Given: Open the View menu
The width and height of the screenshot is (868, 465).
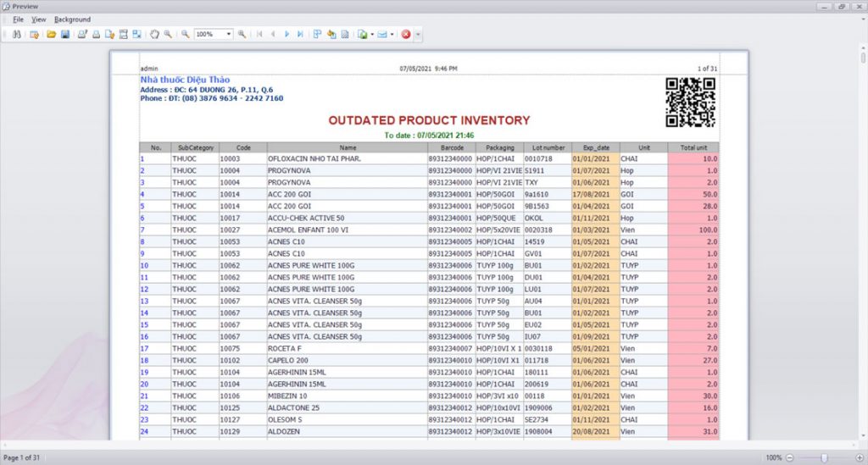Looking at the screenshot, I should point(39,19).
